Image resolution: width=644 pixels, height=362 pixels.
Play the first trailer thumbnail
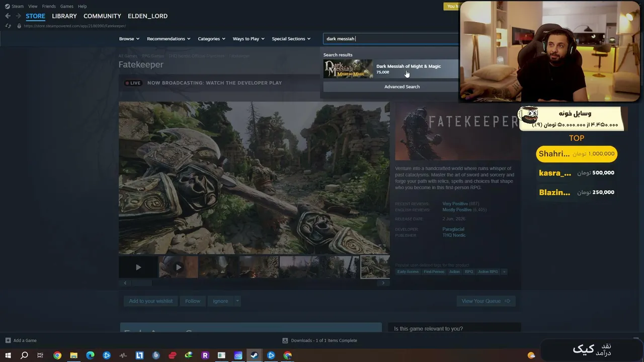(x=138, y=267)
